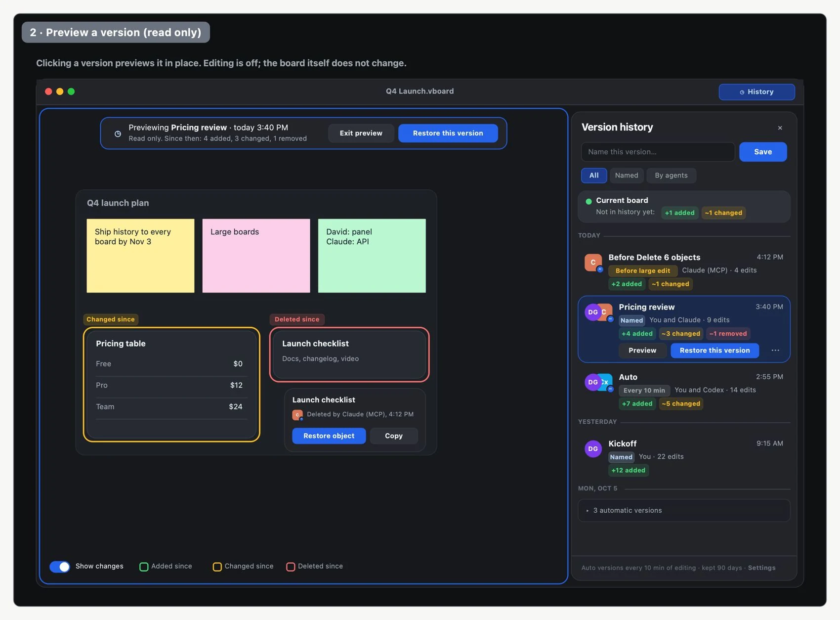Click the -1 removed badge
840x620 pixels.
728,334
